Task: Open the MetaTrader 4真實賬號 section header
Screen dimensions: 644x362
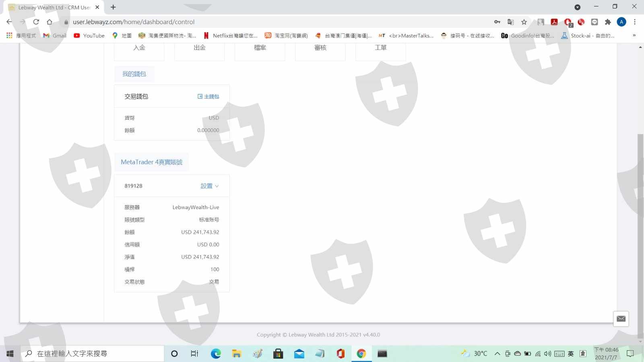Action: (x=151, y=162)
